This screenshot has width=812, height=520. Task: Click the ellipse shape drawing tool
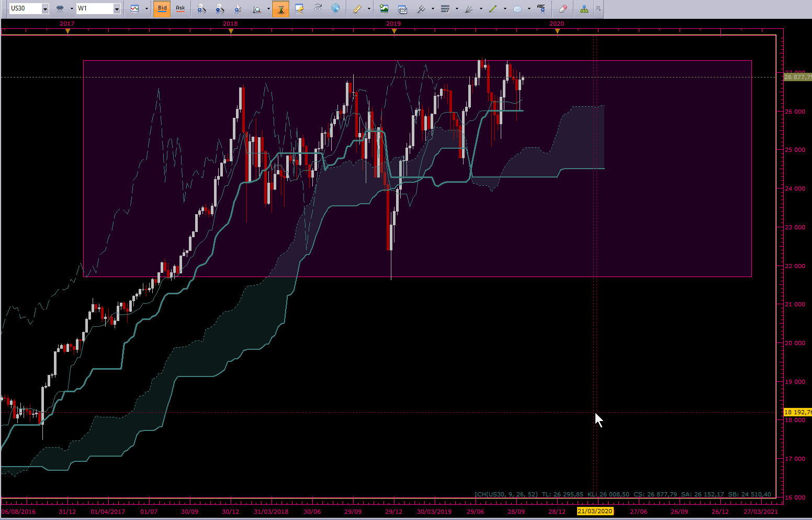coord(517,9)
